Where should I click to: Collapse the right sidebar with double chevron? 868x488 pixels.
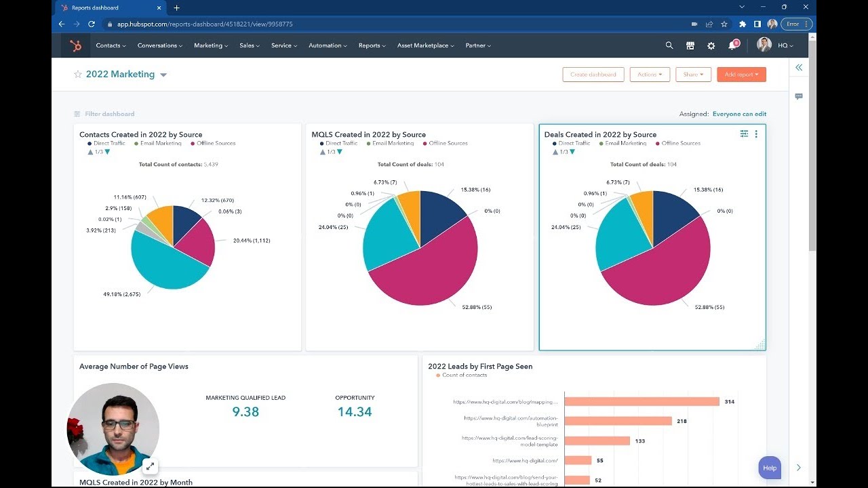799,67
